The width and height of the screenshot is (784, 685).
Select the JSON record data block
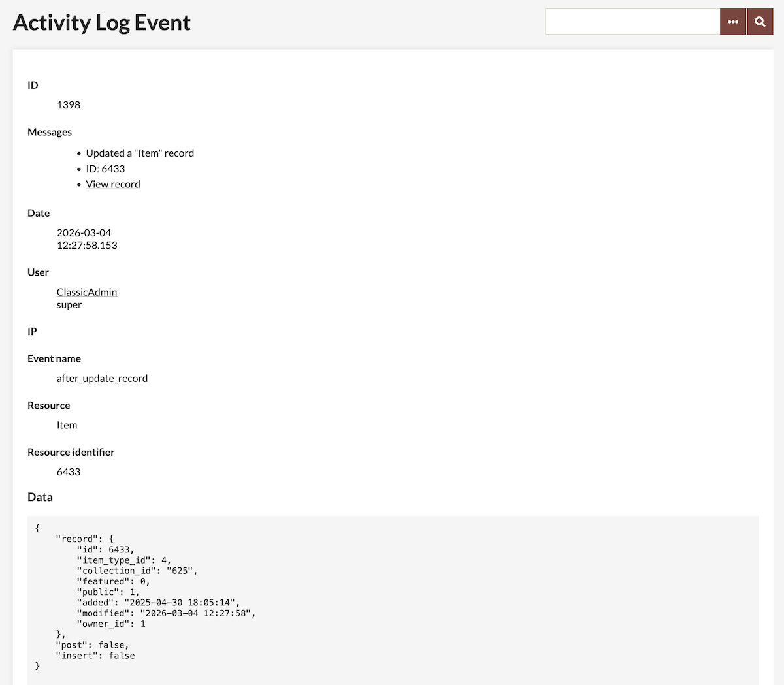click(392, 597)
